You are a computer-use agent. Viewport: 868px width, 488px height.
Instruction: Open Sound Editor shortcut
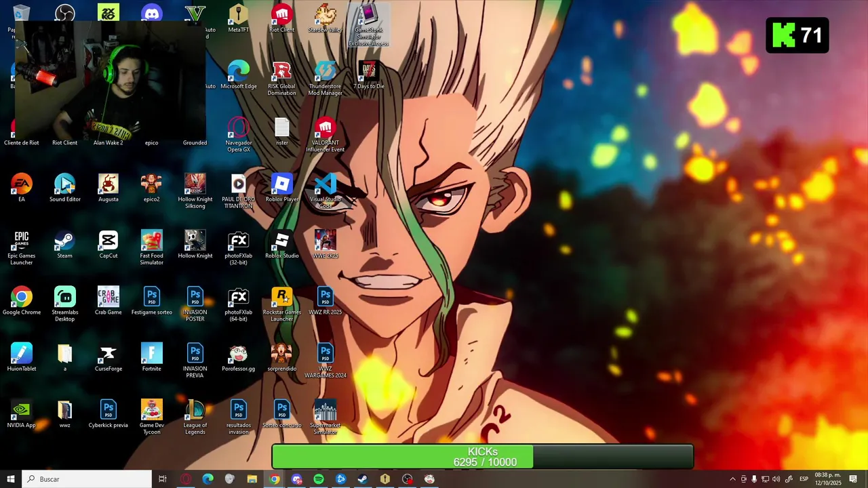[65, 188]
